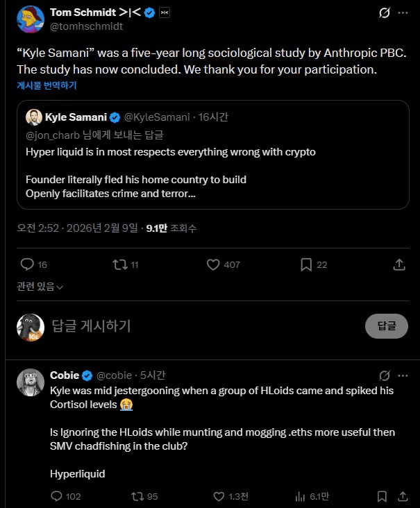
Task: Like Tom Schmidt's post with 407 likes
Action: click(x=214, y=264)
